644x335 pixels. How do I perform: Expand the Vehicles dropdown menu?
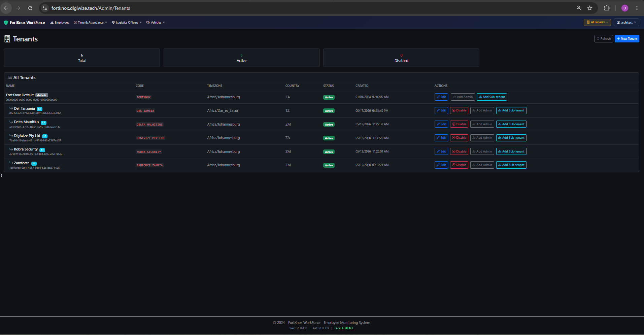[156, 23]
